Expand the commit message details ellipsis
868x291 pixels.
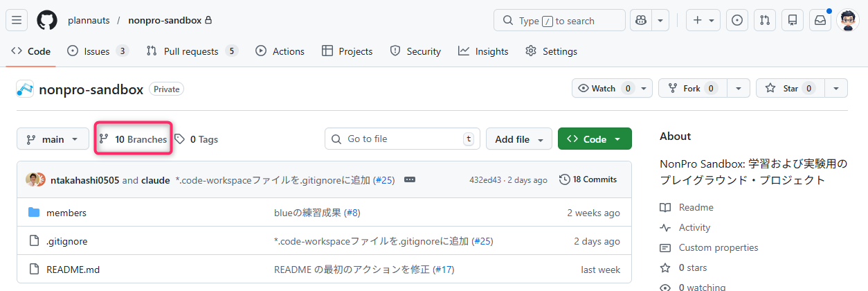[x=410, y=179]
